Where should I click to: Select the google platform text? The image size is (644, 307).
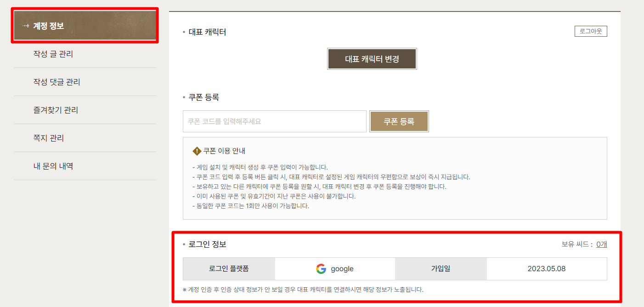(x=342, y=269)
